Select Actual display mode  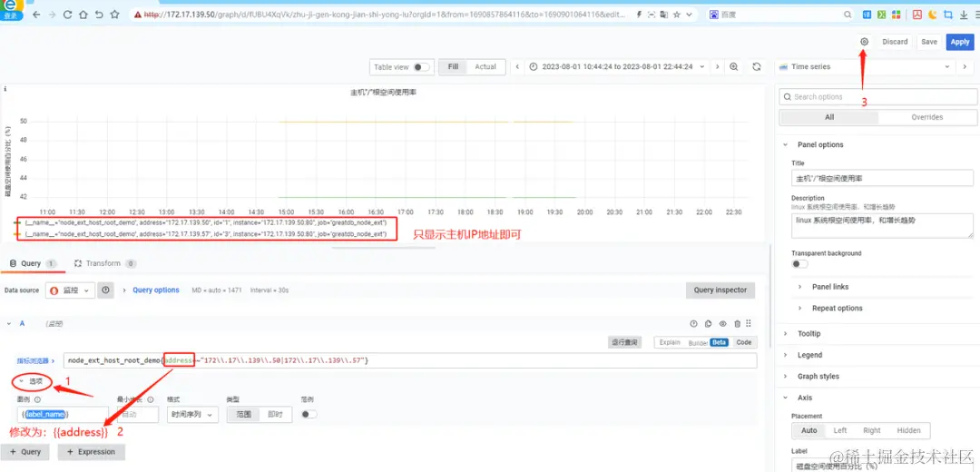click(x=485, y=67)
